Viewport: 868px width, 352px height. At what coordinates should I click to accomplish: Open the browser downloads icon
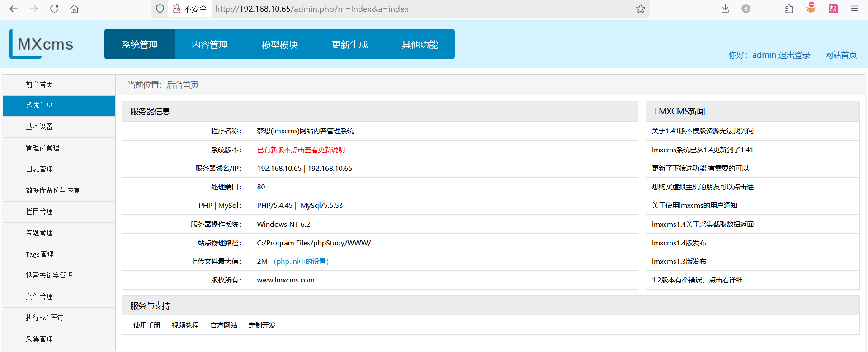(725, 9)
